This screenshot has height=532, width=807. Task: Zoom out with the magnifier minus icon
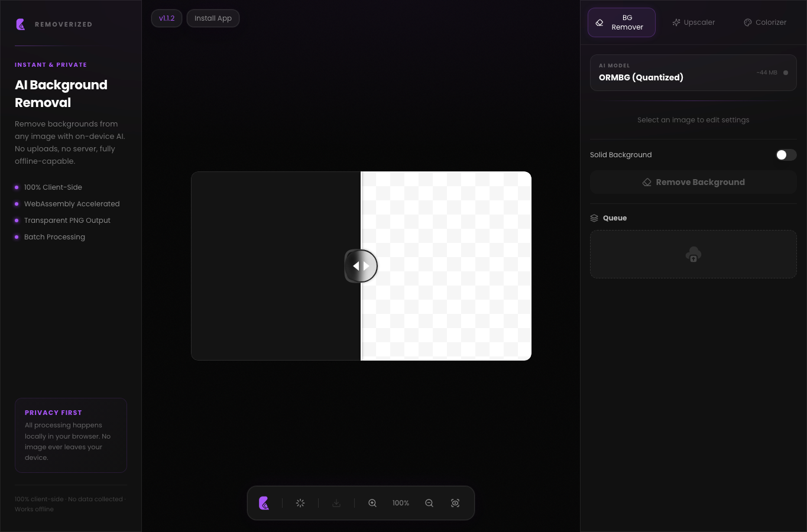click(429, 503)
